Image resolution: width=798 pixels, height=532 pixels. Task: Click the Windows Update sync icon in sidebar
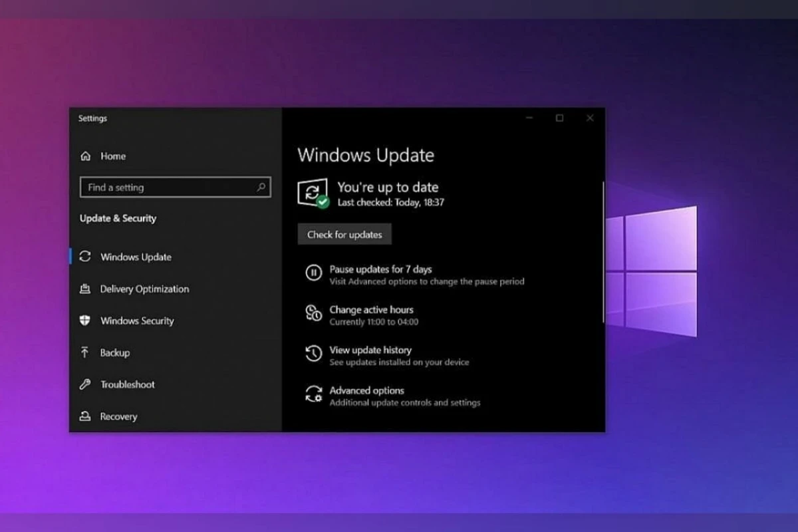(x=85, y=257)
